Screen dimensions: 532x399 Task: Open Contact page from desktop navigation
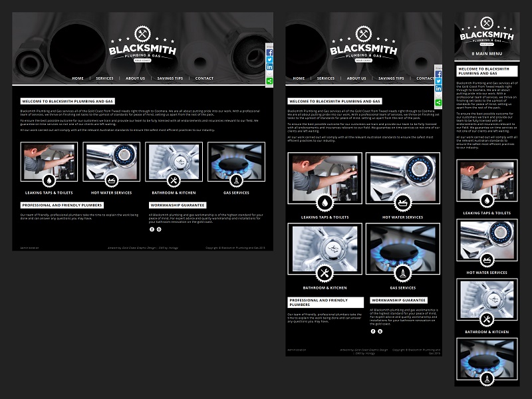coord(204,78)
